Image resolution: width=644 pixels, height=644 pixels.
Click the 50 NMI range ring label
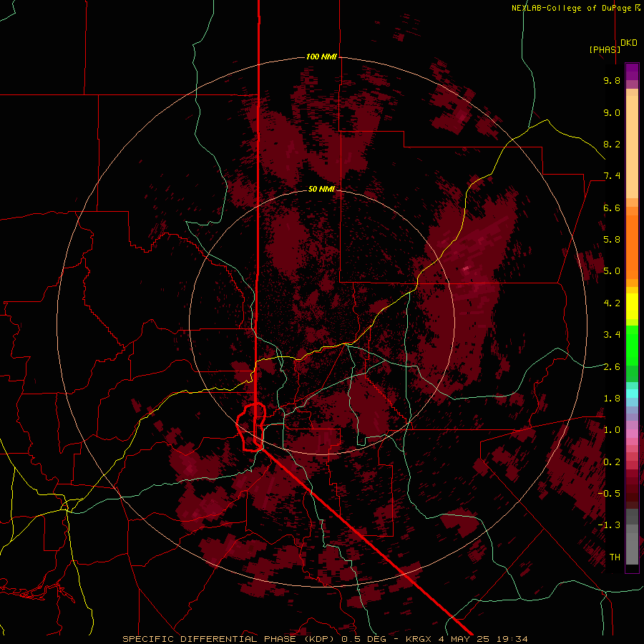coord(321,189)
